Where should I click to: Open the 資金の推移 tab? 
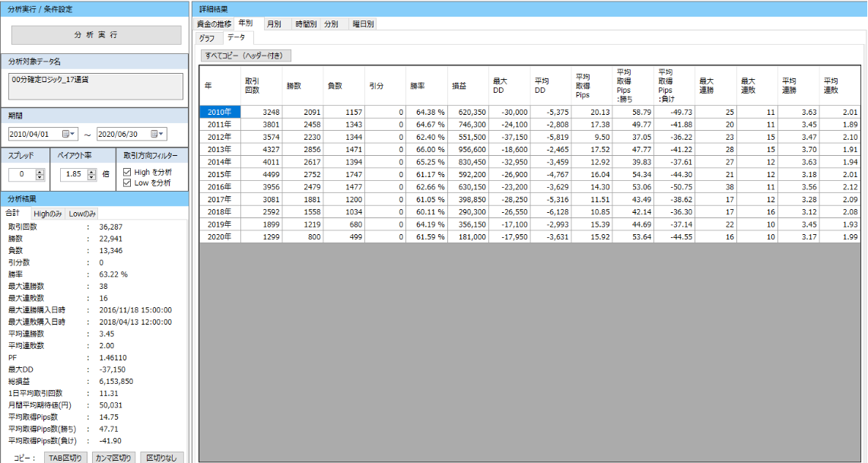[214, 24]
